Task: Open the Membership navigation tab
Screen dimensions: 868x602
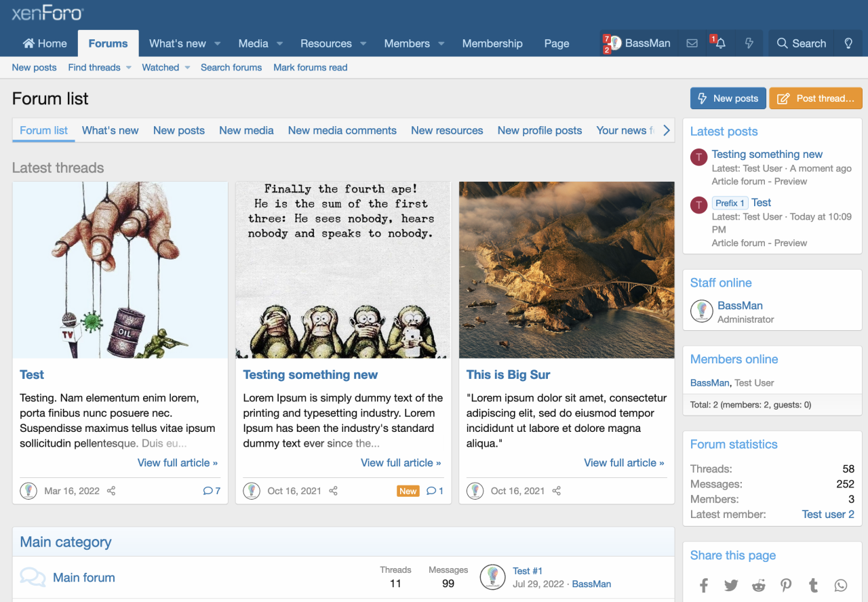Action: (492, 43)
